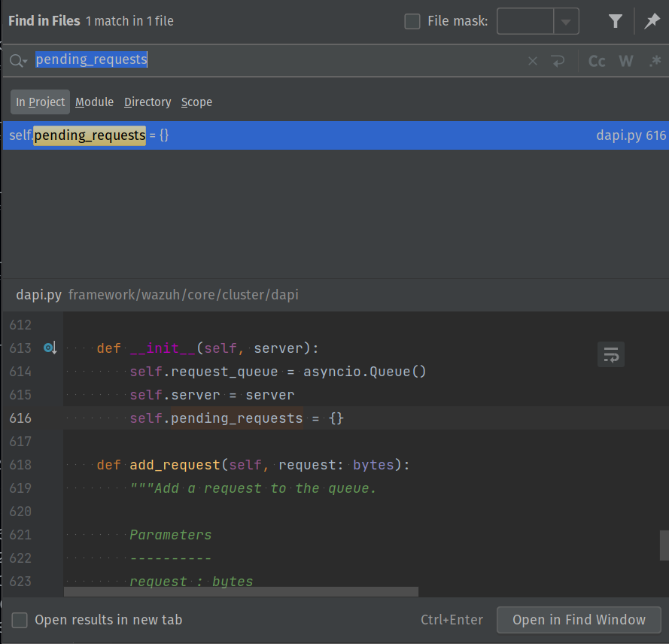Click framework/wazuh/core/cluster/dapi path text
Screen dimensions: 669x644
coord(184,295)
